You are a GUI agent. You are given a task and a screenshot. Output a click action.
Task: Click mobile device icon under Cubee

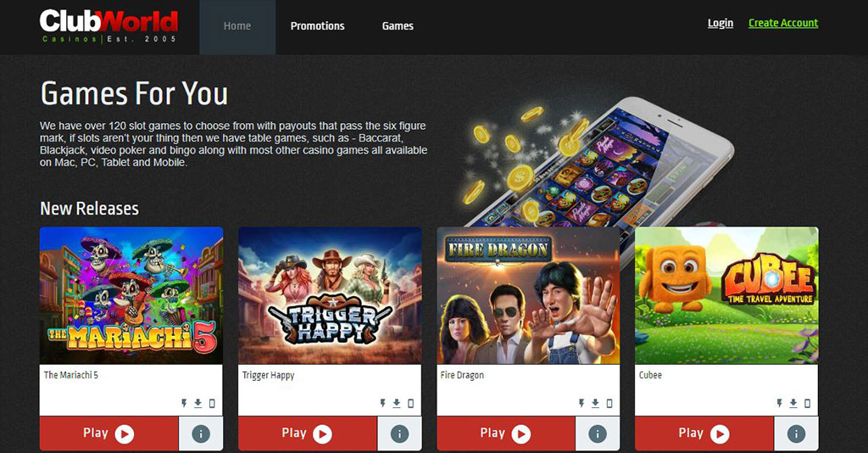[x=807, y=403]
